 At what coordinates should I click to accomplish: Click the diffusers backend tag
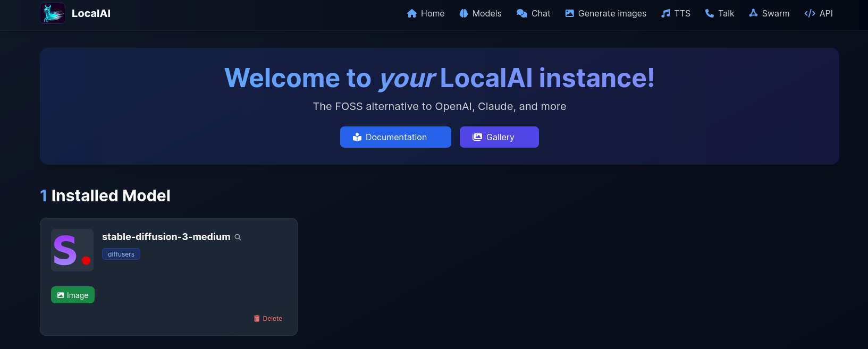click(x=121, y=254)
